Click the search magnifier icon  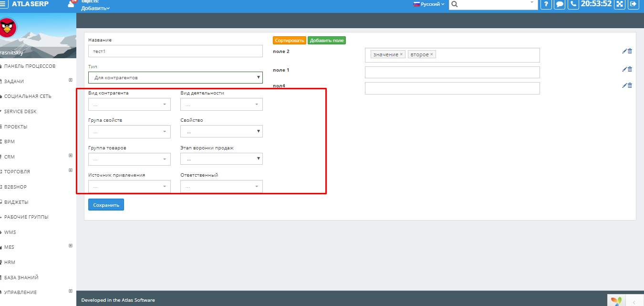coord(455,4)
